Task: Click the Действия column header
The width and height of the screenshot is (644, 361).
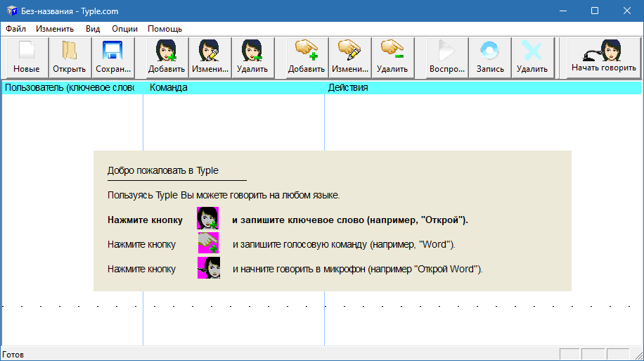Action: [x=482, y=87]
